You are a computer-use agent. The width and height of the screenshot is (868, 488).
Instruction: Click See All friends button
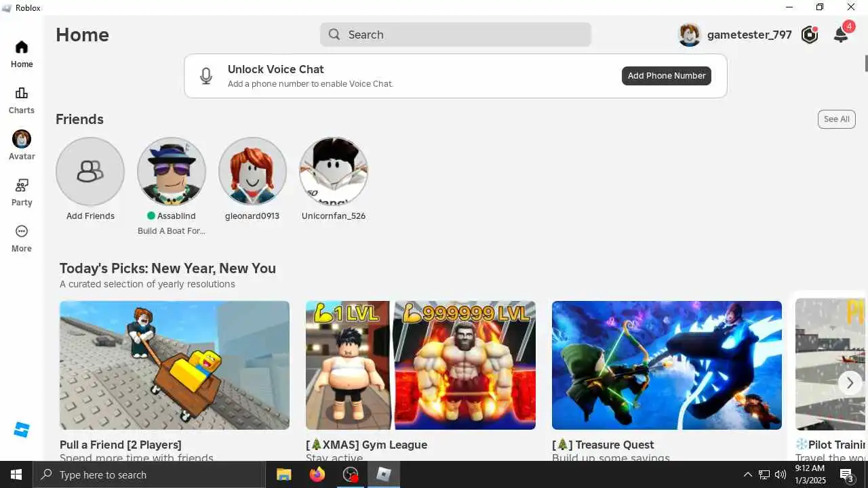[x=837, y=119]
